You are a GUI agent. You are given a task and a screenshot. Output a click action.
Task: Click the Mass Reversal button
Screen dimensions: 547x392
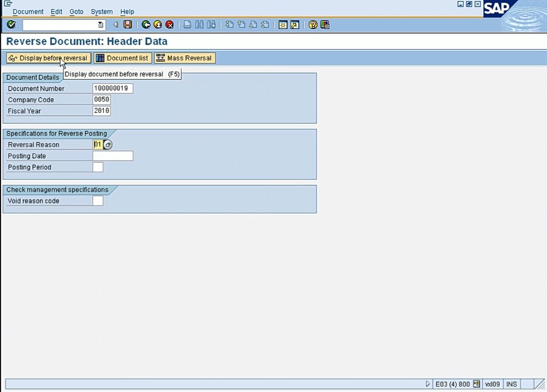pyautogui.click(x=185, y=58)
